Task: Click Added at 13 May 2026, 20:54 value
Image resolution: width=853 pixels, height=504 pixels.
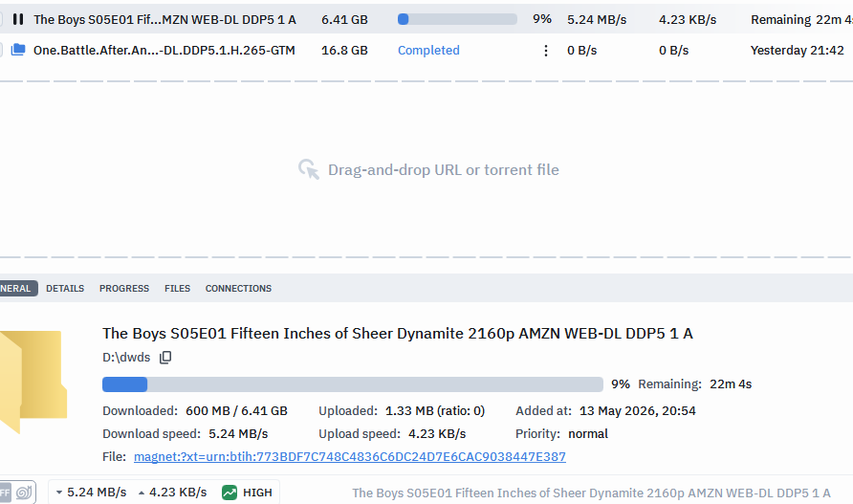Action: 638,411
